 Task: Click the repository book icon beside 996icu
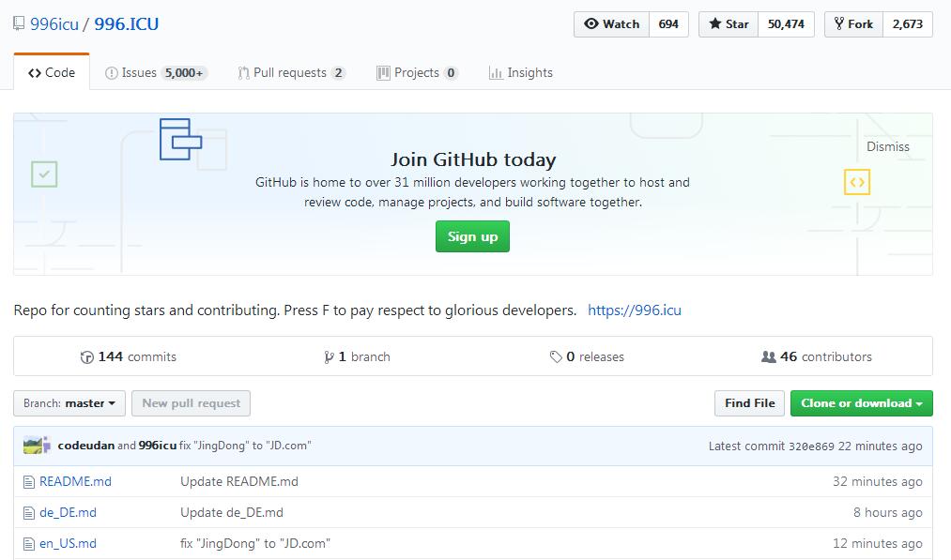pyautogui.click(x=19, y=23)
